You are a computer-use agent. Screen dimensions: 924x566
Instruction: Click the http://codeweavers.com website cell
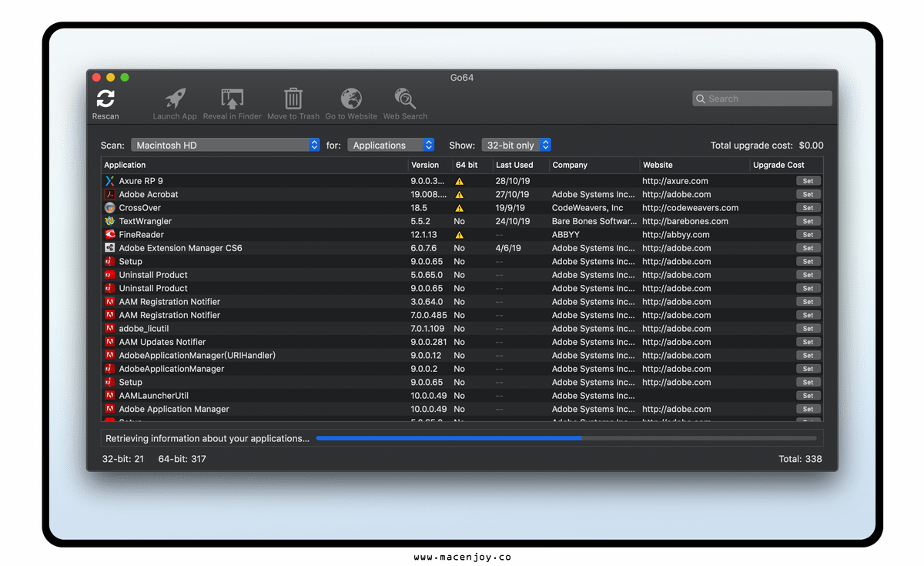point(691,208)
